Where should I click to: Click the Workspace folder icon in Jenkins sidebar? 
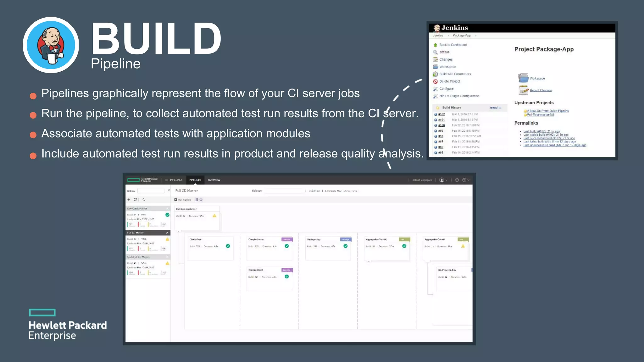tap(435, 67)
